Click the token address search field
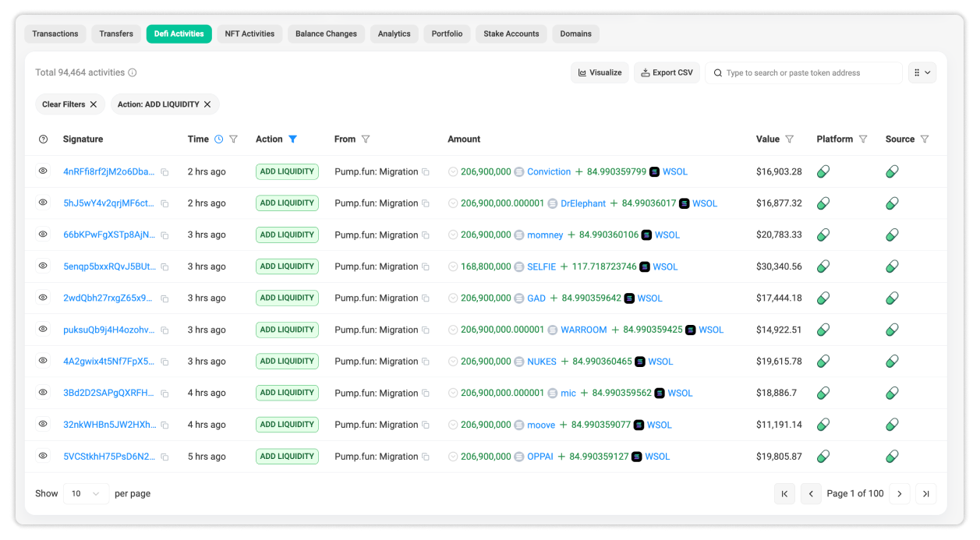Screen dimensions: 980x540 coord(811,73)
